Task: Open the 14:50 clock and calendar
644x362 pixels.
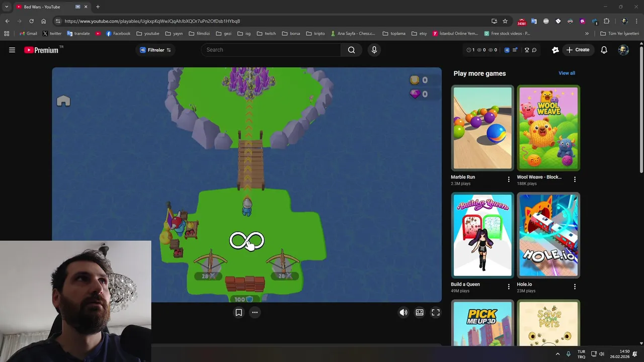Action: coord(619,354)
